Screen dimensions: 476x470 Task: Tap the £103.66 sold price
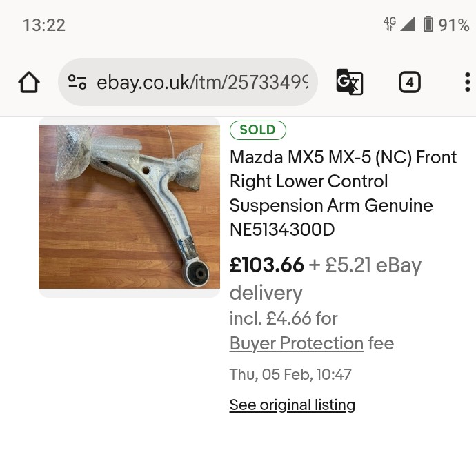266,265
